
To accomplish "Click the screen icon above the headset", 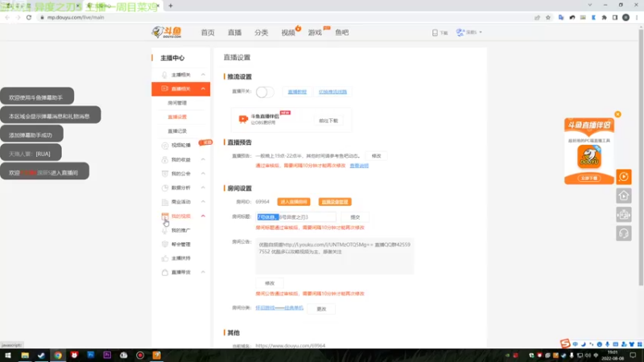I will point(623,215).
